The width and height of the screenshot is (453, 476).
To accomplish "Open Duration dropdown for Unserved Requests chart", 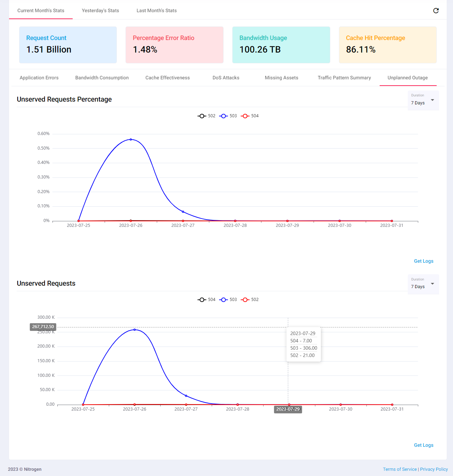I will coord(423,284).
